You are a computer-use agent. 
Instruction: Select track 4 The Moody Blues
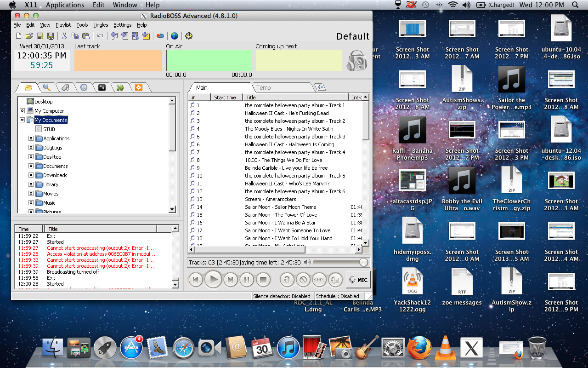point(276,129)
